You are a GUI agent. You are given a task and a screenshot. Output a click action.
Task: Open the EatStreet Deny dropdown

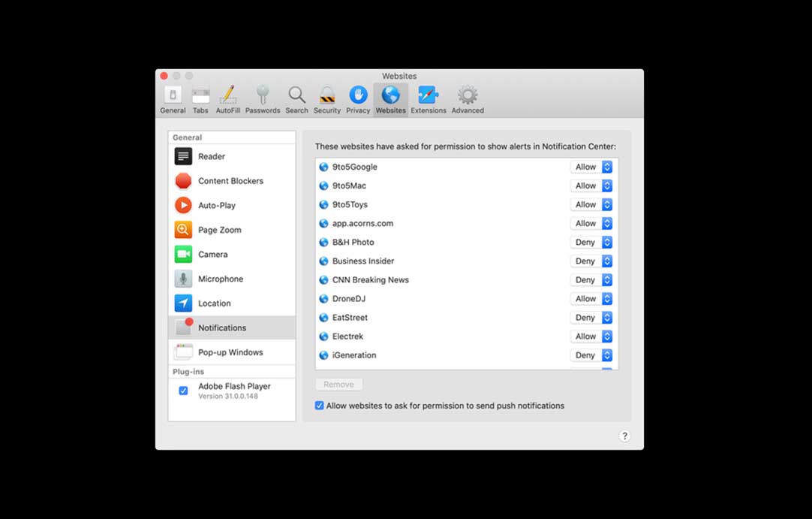tap(592, 318)
